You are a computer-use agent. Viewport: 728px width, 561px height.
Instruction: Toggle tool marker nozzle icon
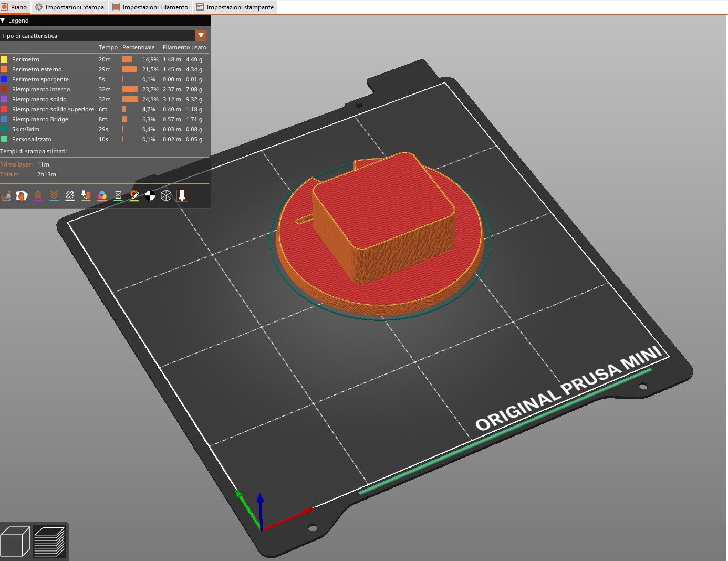coord(182,196)
